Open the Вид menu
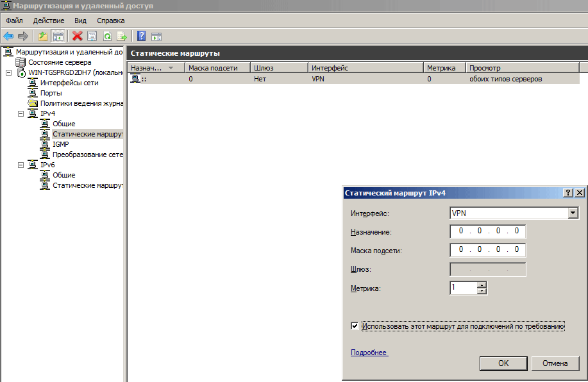 click(x=80, y=21)
